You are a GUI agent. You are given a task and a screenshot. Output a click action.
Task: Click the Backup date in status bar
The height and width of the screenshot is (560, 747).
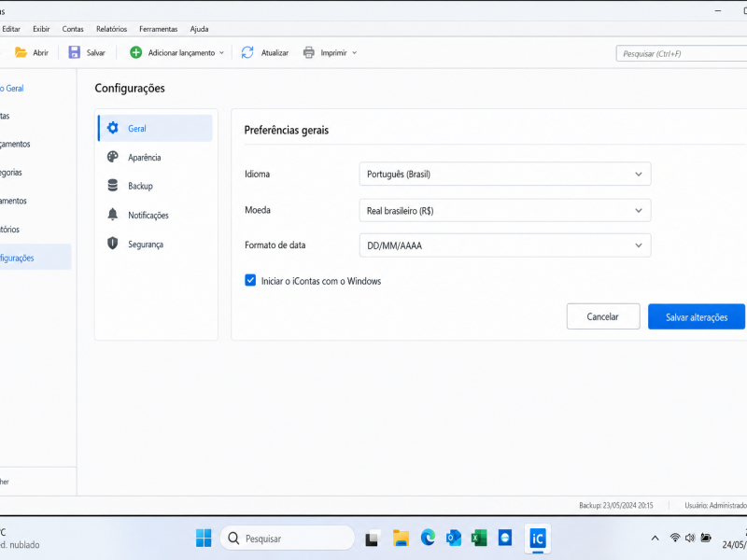click(616, 505)
